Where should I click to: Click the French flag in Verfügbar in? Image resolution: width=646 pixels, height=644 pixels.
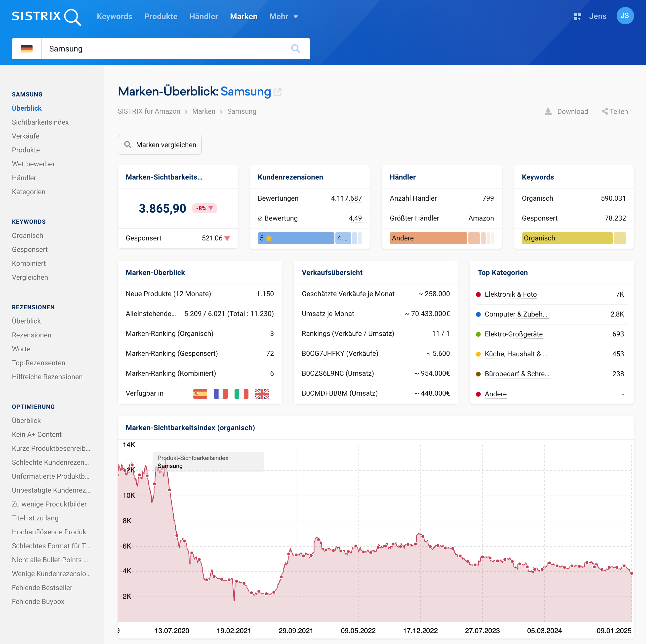click(x=221, y=394)
